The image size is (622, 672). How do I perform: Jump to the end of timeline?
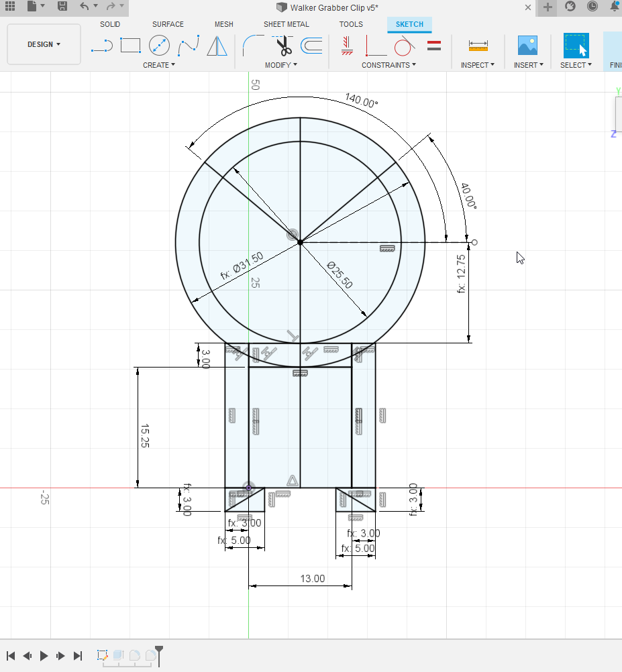pyautogui.click(x=78, y=656)
